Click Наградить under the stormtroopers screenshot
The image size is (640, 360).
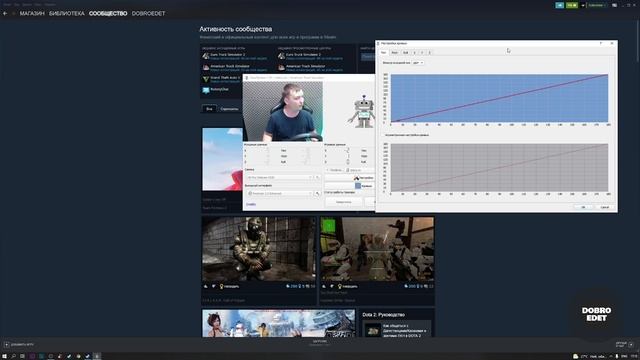[x=347, y=287]
